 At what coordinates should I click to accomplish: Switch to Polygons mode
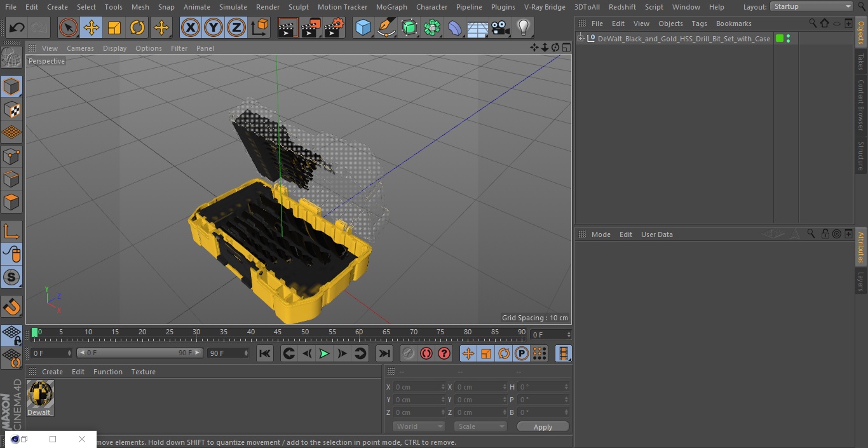tap(11, 202)
